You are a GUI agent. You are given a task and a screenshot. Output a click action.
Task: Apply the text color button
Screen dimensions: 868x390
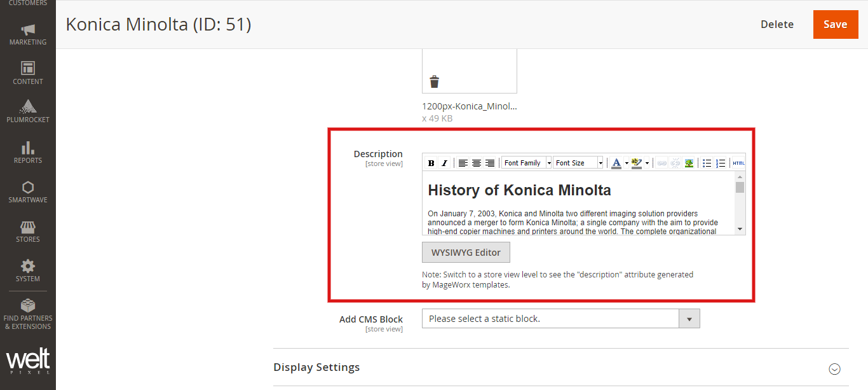616,164
